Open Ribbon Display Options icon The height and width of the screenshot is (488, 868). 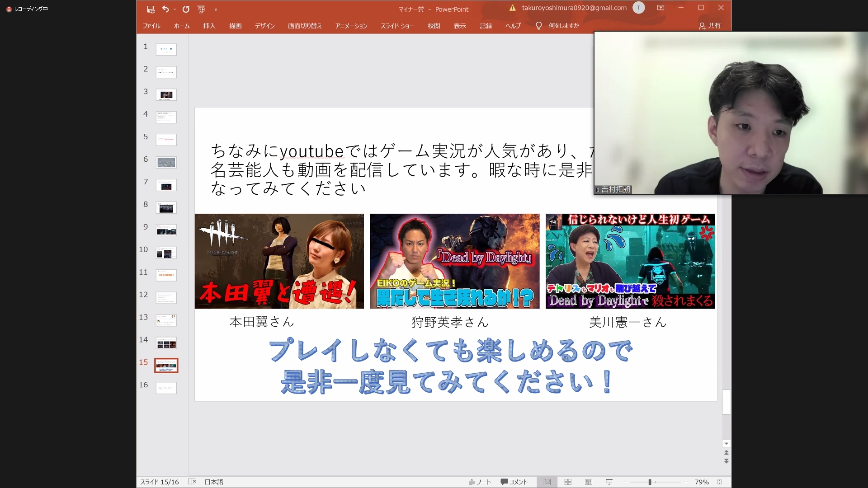[660, 8]
